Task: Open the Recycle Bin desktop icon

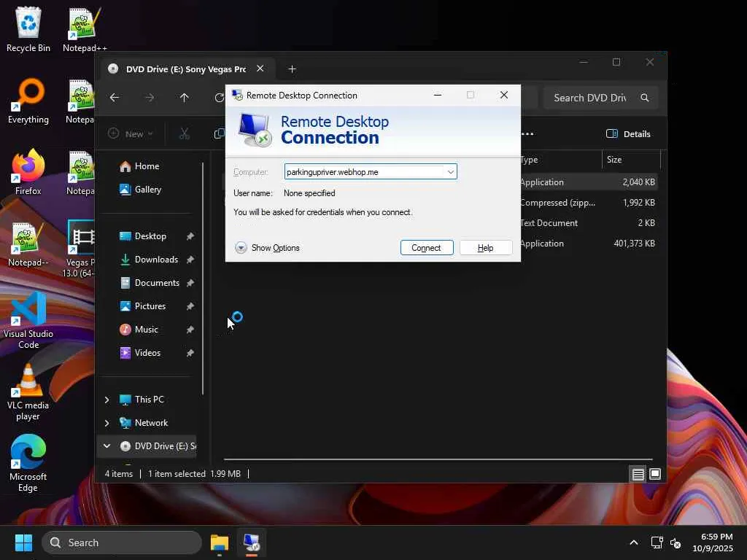Action: 28,29
